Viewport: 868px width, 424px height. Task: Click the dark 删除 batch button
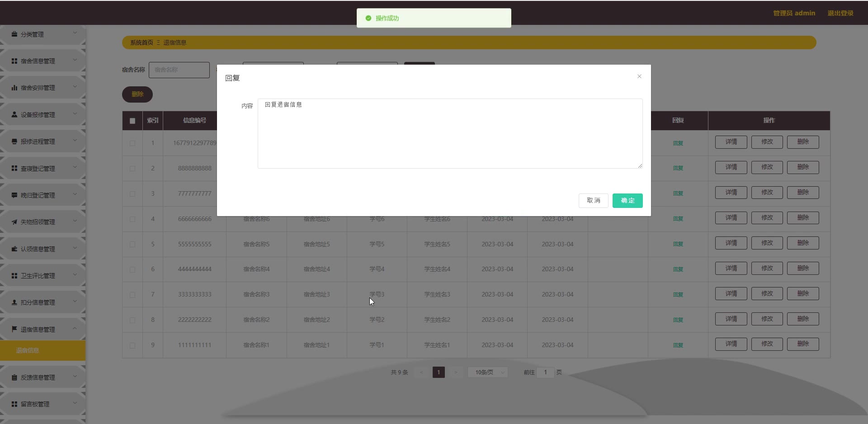tap(137, 94)
